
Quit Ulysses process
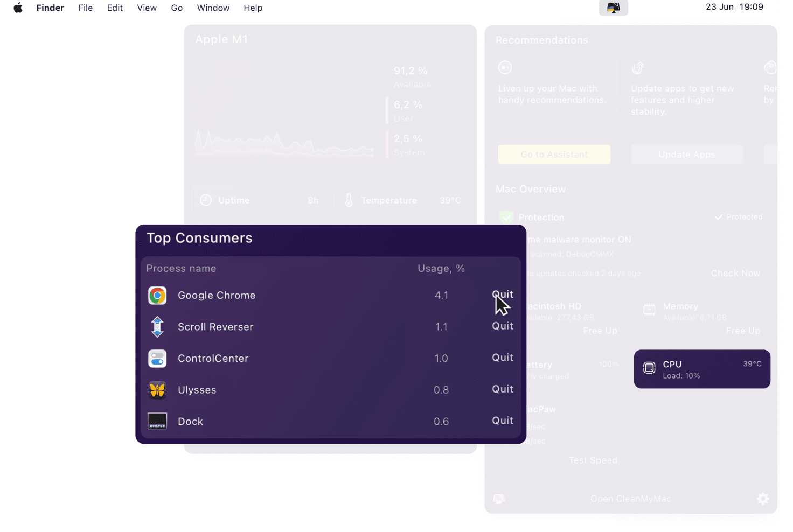[503, 389]
